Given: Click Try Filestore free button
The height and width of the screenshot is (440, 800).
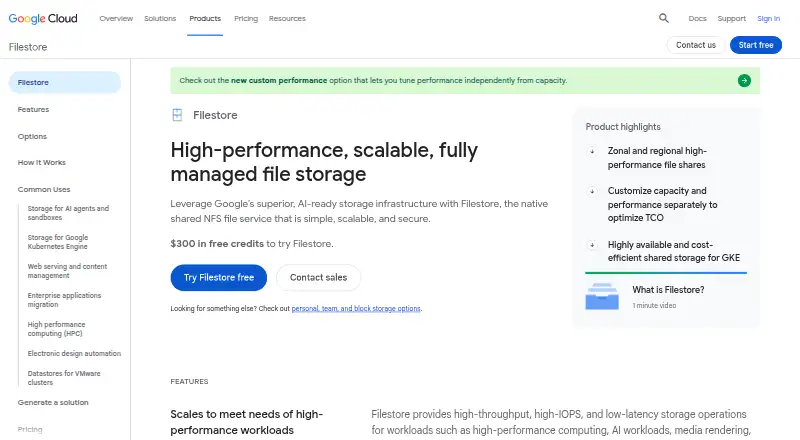Looking at the screenshot, I should click(219, 278).
